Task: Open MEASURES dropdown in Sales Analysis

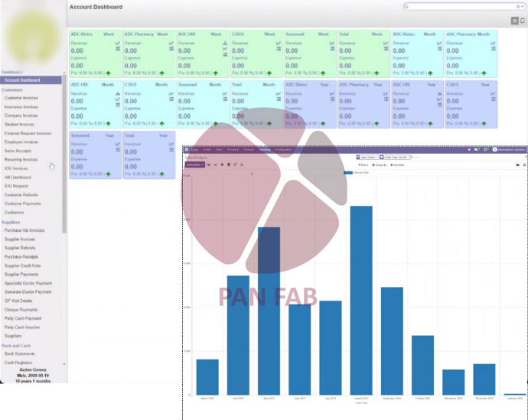Action: coord(195,164)
